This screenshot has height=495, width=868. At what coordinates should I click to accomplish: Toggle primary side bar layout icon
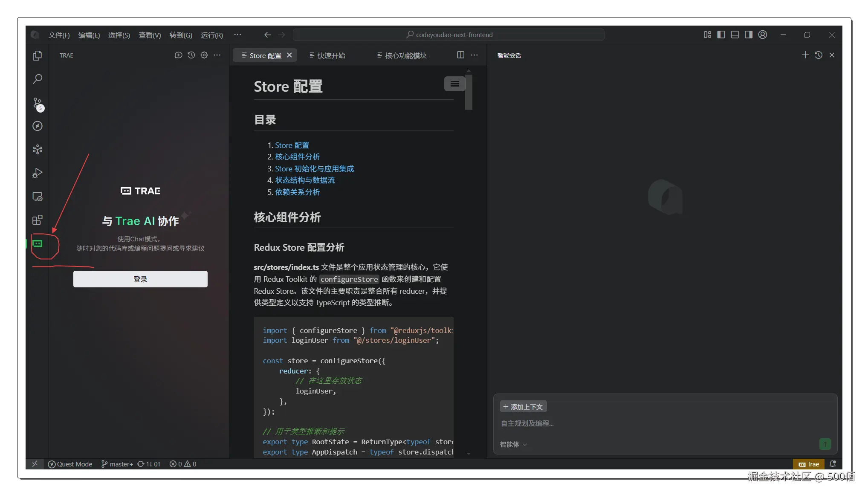[721, 35]
